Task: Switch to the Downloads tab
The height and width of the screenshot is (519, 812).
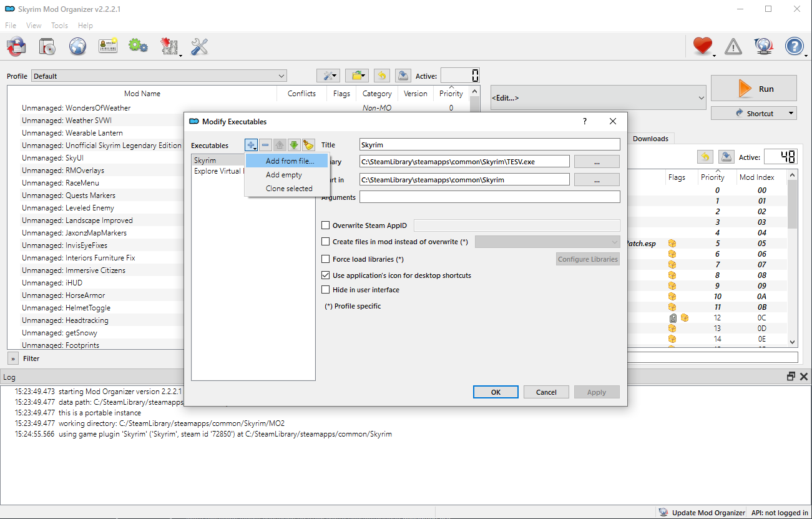Action: coord(650,139)
